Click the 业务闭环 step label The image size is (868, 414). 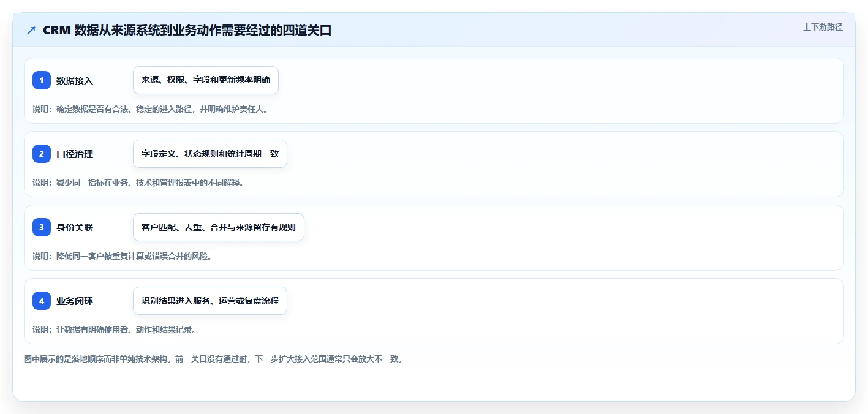[75, 301]
